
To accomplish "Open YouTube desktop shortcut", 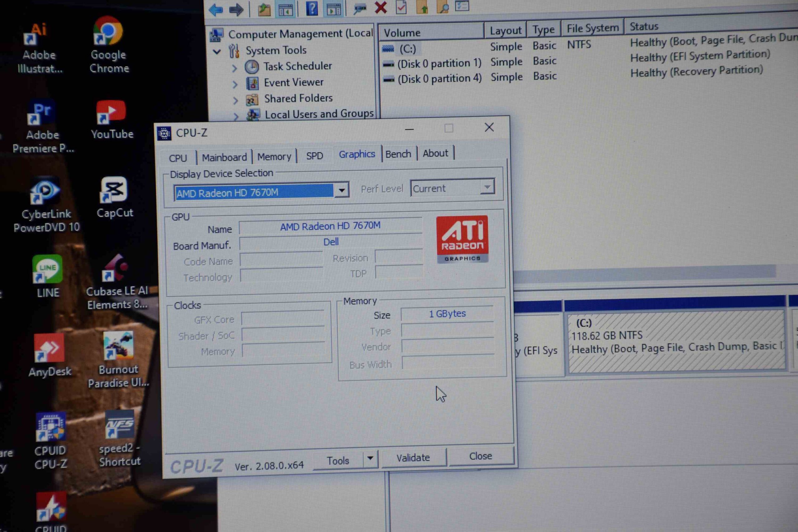I will pos(112,119).
